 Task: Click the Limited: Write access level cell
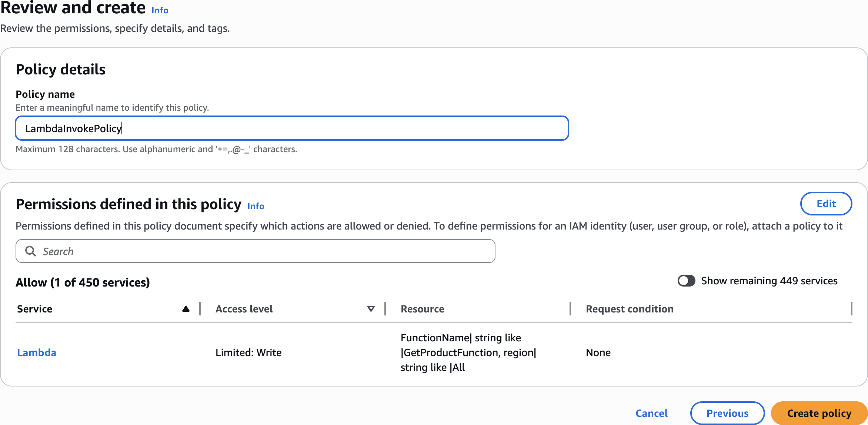coord(248,352)
